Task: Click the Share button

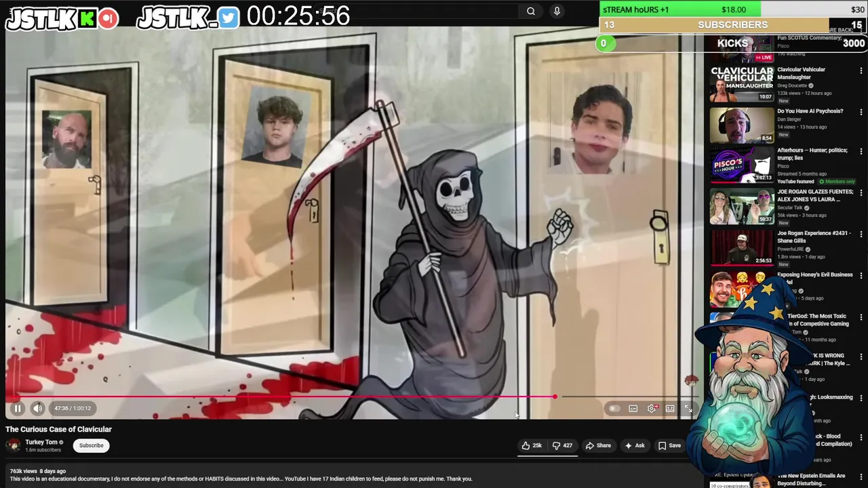Action: [598, 445]
